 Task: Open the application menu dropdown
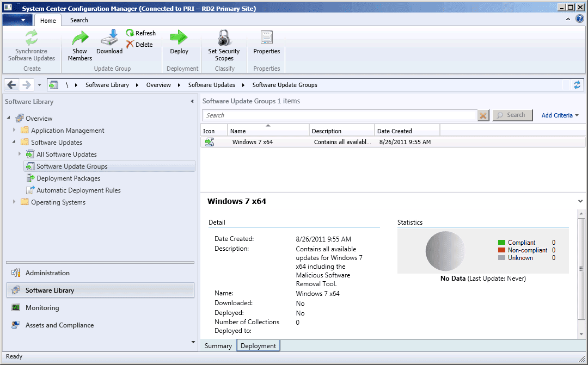click(x=17, y=20)
